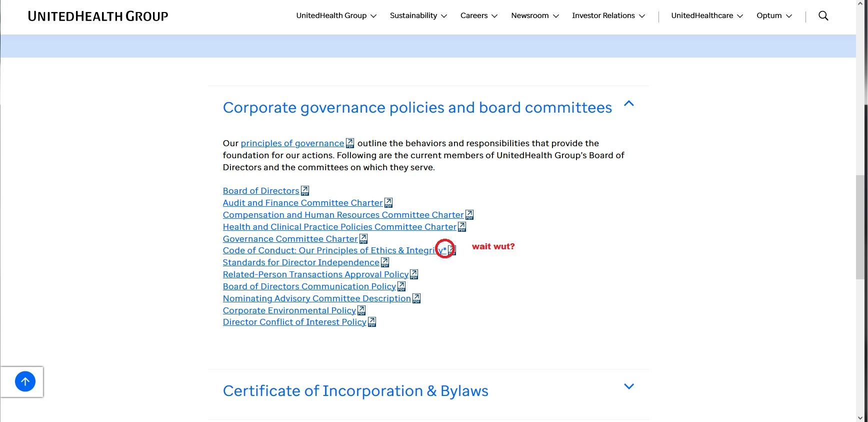Open the Audit and Finance Committee Charter link
The height and width of the screenshot is (422, 868).
pos(302,203)
